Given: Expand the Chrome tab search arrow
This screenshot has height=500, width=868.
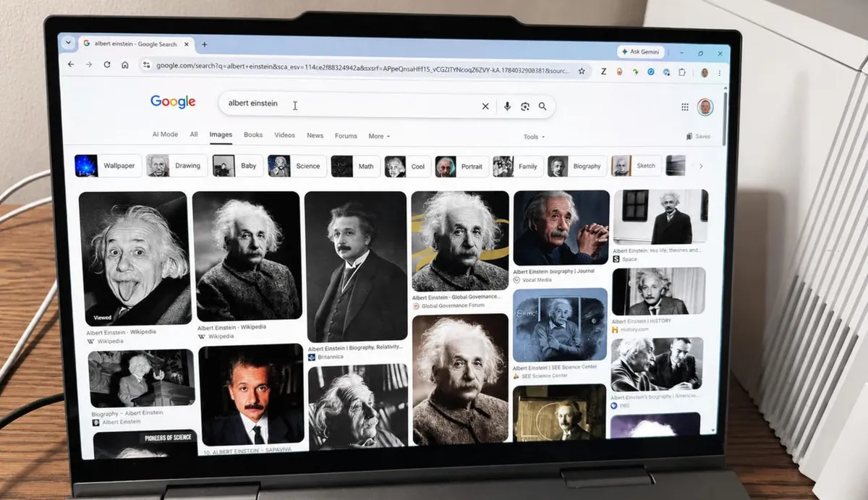Looking at the screenshot, I should tap(69, 43).
